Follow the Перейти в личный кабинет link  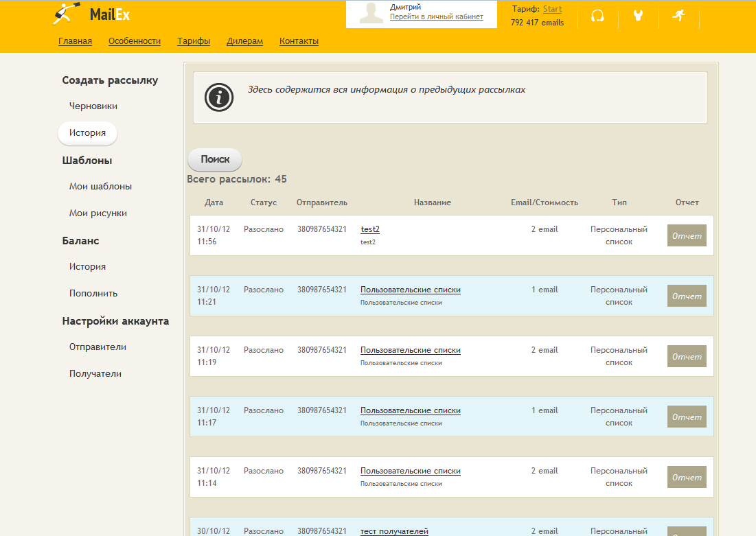coord(436,16)
